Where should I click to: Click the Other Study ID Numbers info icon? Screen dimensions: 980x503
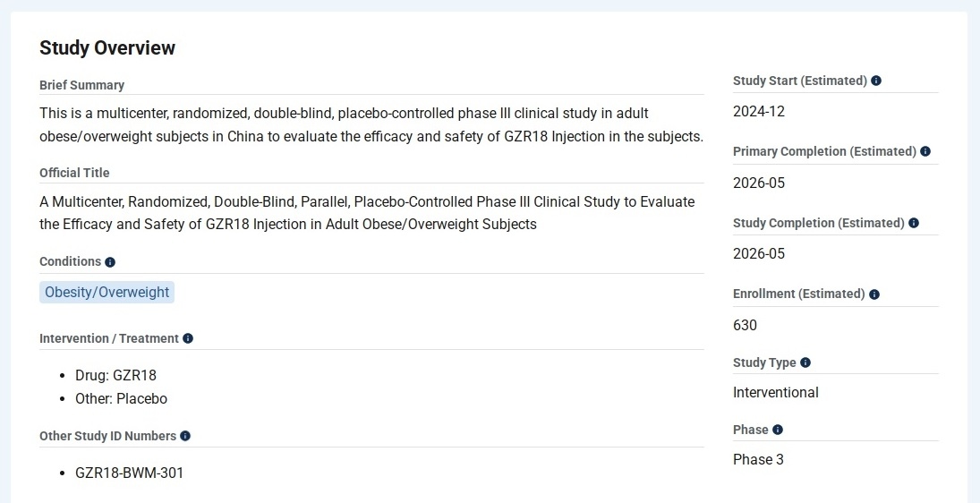click(185, 436)
